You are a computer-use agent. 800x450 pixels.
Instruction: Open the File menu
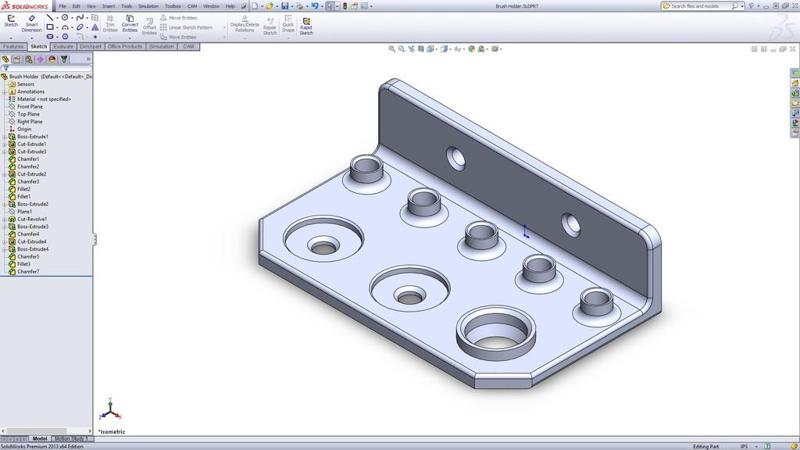(62, 6)
